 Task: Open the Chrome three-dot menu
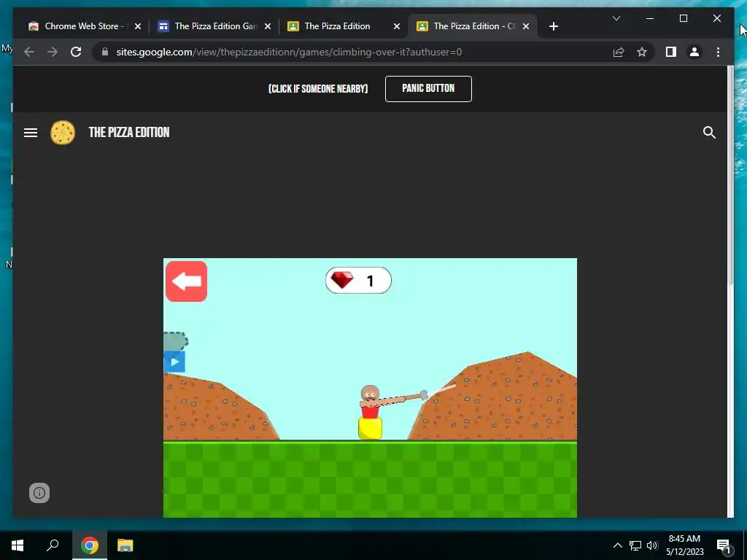[x=718, y=52]
